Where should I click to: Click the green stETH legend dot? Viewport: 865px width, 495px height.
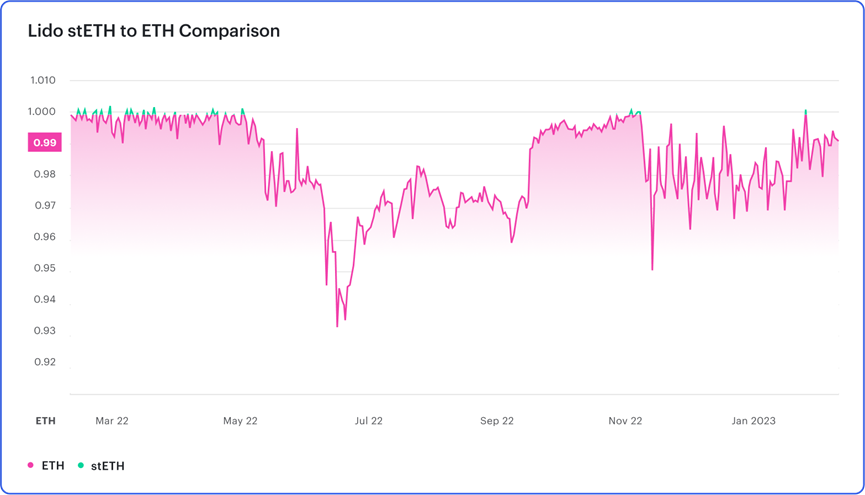80,466
